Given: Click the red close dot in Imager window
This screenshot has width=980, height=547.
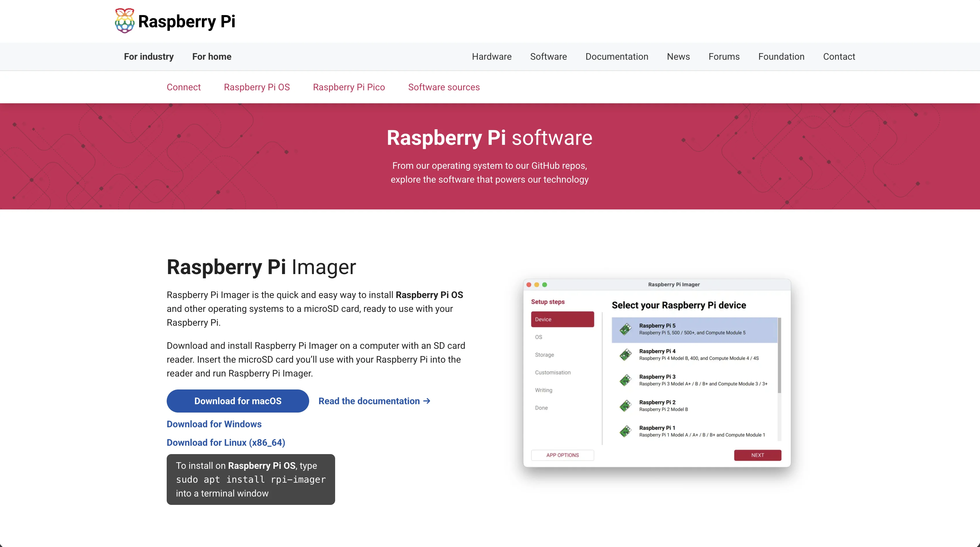Looking at the screenshot, I should click(x=529, y=285).
